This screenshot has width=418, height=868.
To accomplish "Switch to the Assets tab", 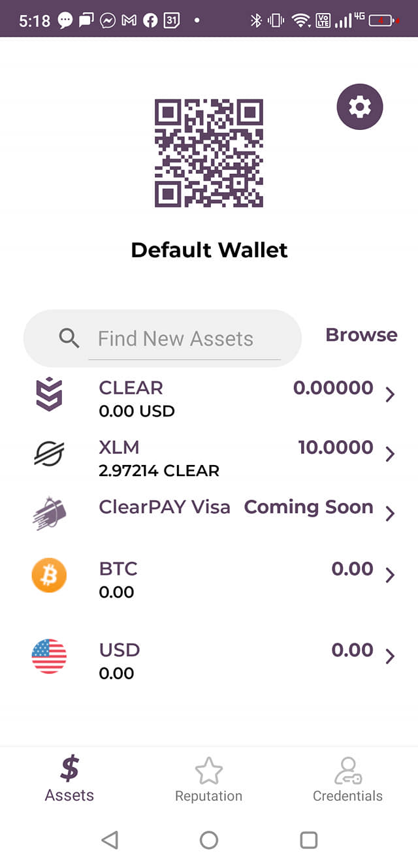I will pyautogui.click(x=69, y=779).
